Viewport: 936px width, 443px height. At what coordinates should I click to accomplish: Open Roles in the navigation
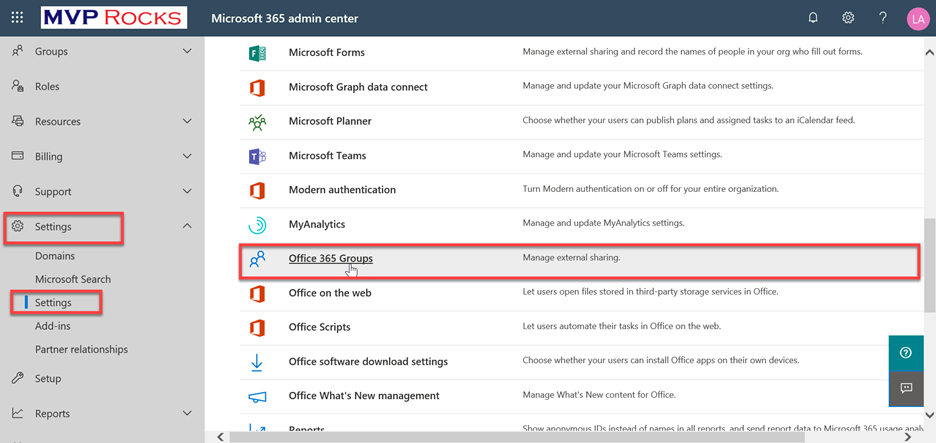[x=47, y=87]
